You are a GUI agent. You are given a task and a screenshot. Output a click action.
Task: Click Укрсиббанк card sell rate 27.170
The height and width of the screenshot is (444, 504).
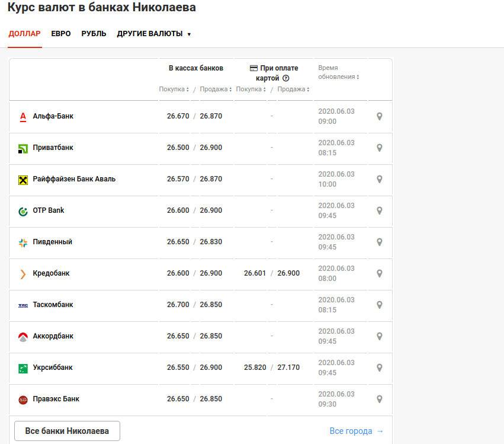point(288,368)
